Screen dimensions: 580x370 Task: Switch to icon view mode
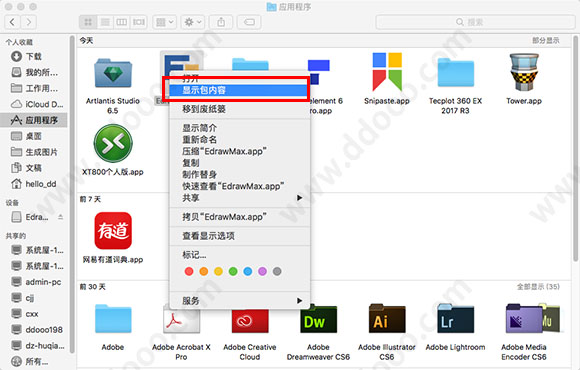[x=88, y=22]
